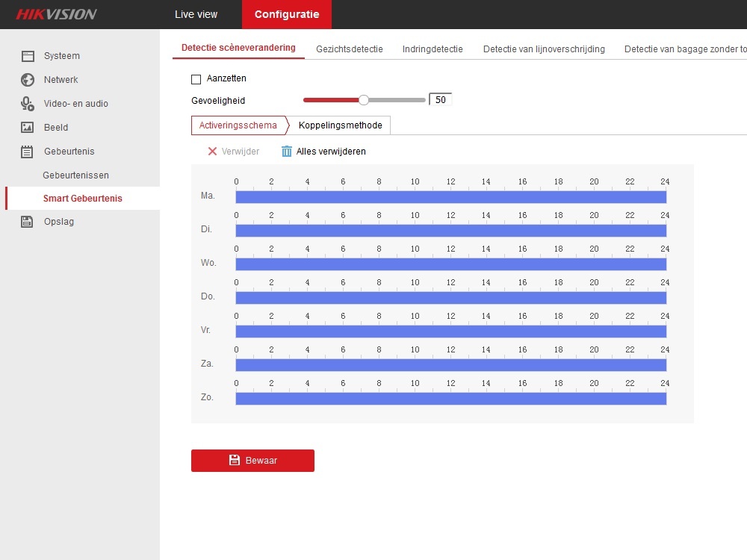Switch to Gezichtsdetectie tab
747x560 pixels.
coord(349,49)
